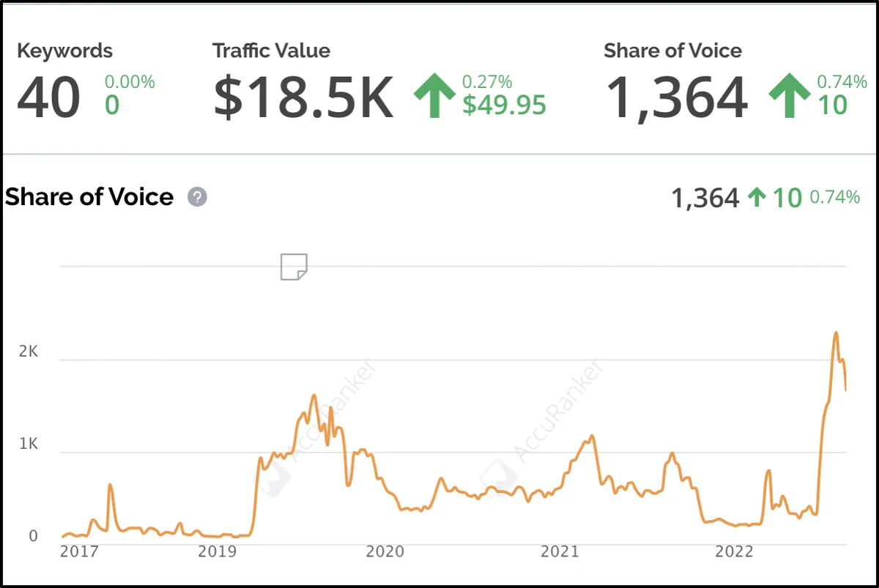The image size is (879, 588).
Task: Open the note icon above the 2019 chart
Action: [x=294, y=267]
